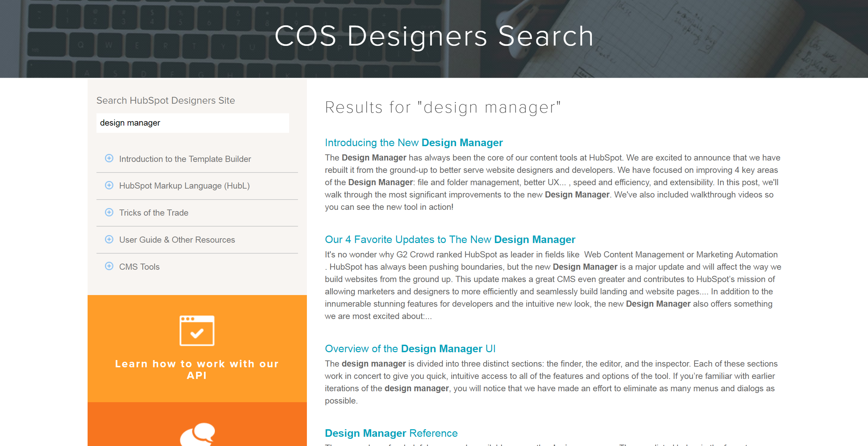The width and height of the screenshot is (868, 446).
Task: Open Tricks of the Trade section
Action: coord(154,213)
